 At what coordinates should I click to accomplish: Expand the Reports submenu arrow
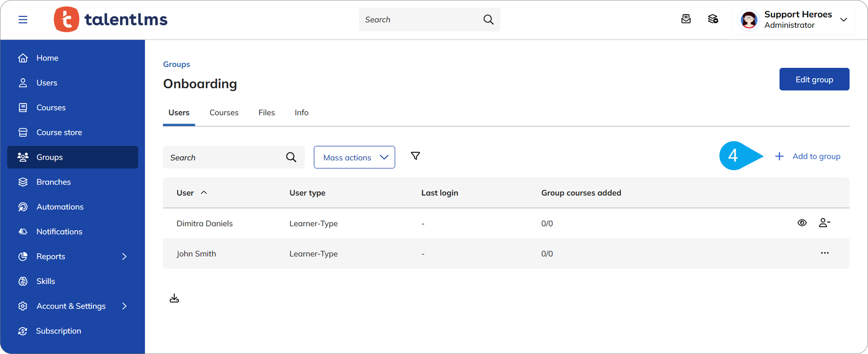point(124,256)
